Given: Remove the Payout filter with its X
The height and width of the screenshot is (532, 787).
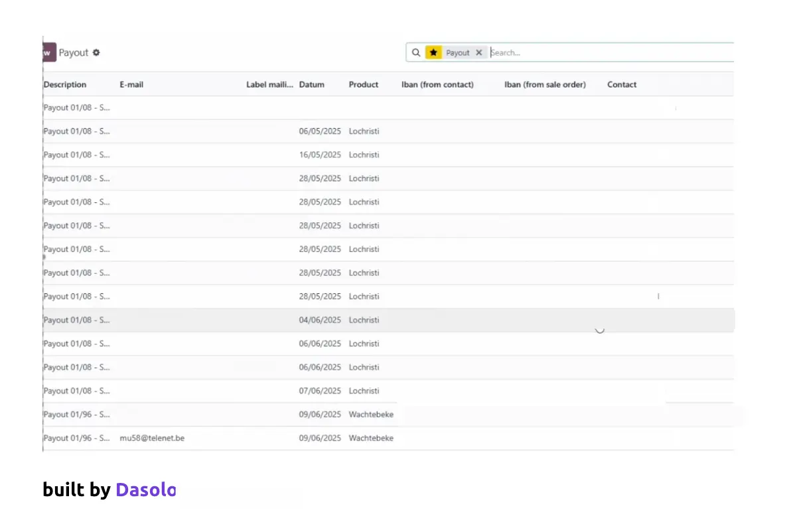Looking at the screenshot, I should click(479, 52).
